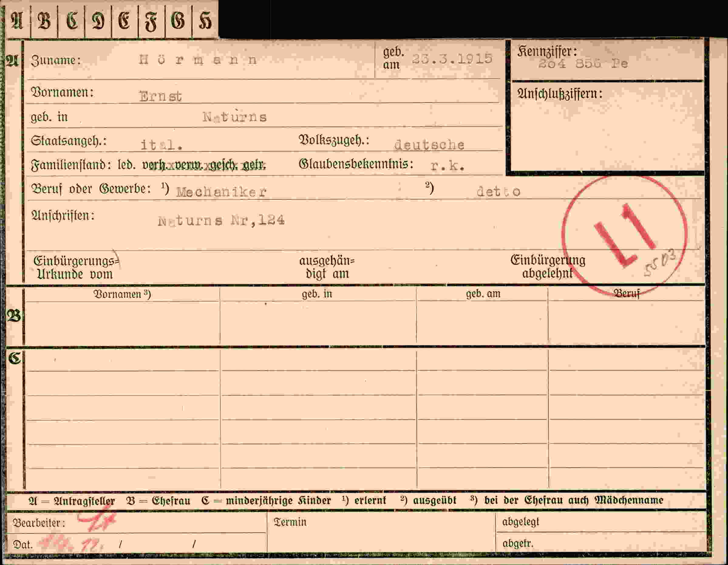Click the birth date '23.3.1915'
728x565 pixels.
tap(452, 59)
